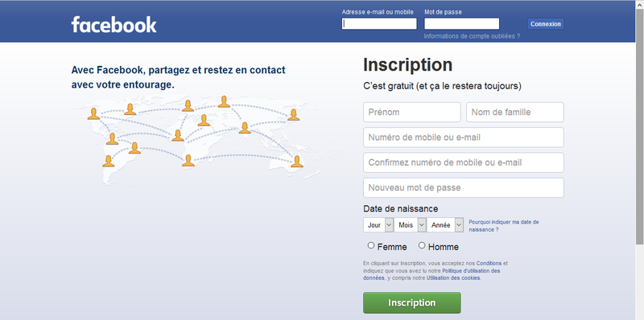Focus the Adresse e-mail ou mobile login field
Viewport: 644px width, 320px height.
pyautogui.click(x=379, y=24)
